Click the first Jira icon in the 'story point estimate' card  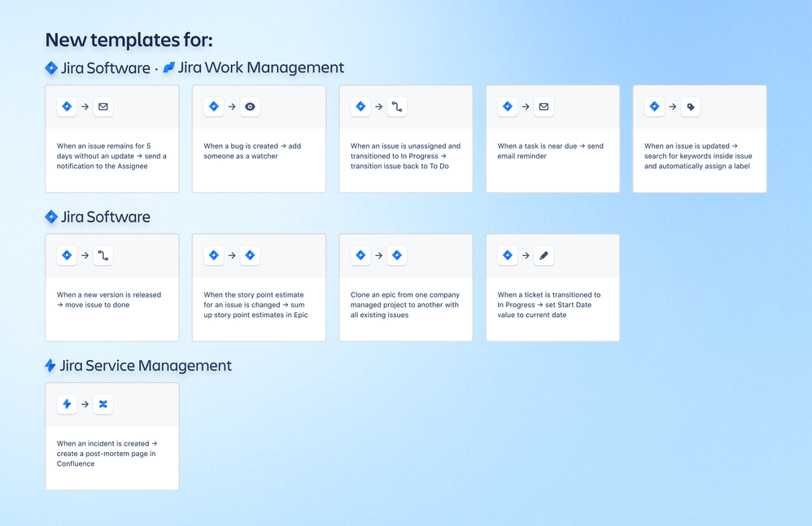[214, 255]
